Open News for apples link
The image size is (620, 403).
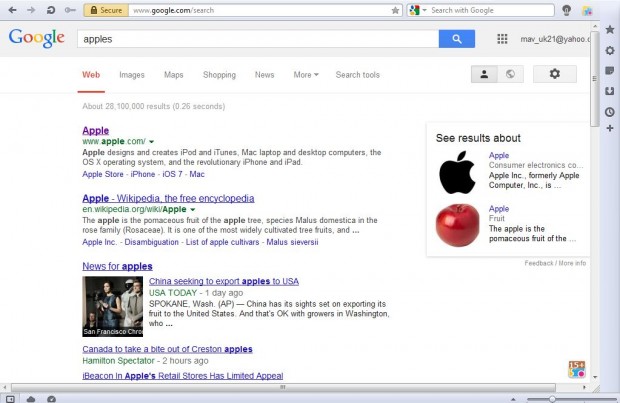117,266
